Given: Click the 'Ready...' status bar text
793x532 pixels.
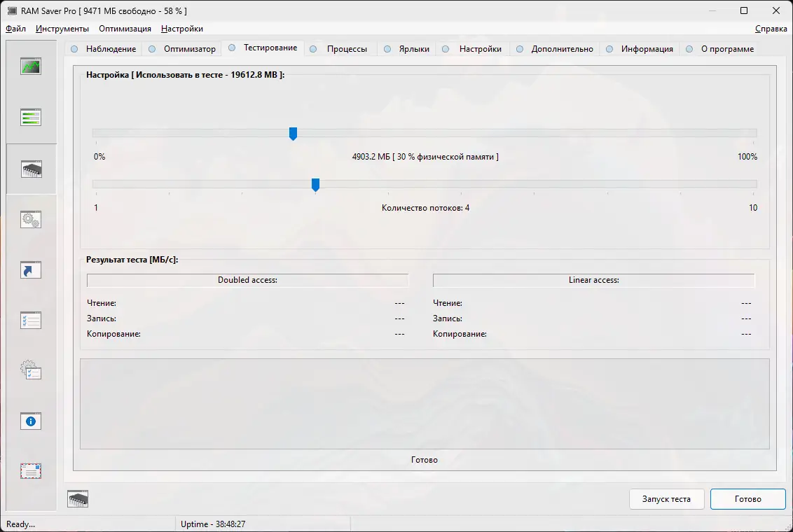Looking at the screenshot, I should click(21, 524).
